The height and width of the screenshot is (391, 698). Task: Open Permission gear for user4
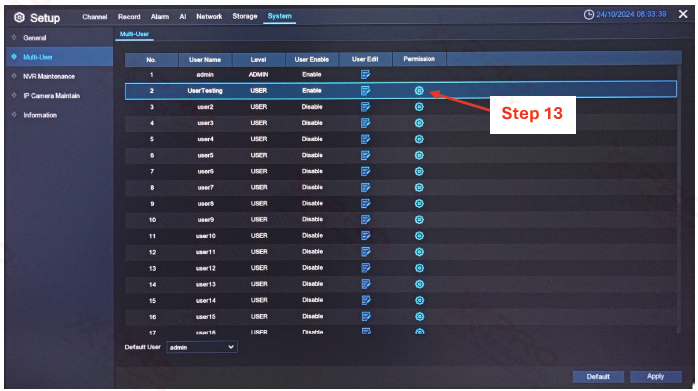tap(419, 139)
